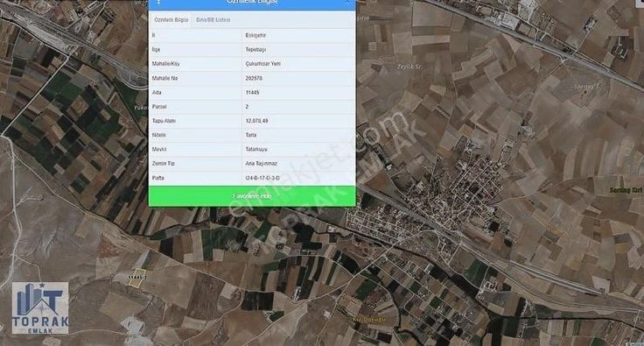This screenshot has height=346, width=644.
Task: Select the highlighted yellow parcel 11445/2 on the map
Action: pos(137,279)
